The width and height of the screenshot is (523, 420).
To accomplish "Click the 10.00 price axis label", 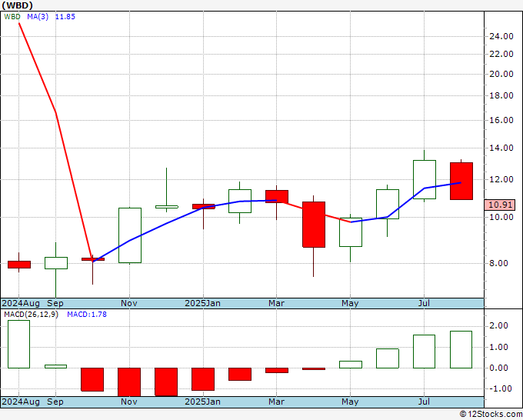I will (x=501, y=217).
